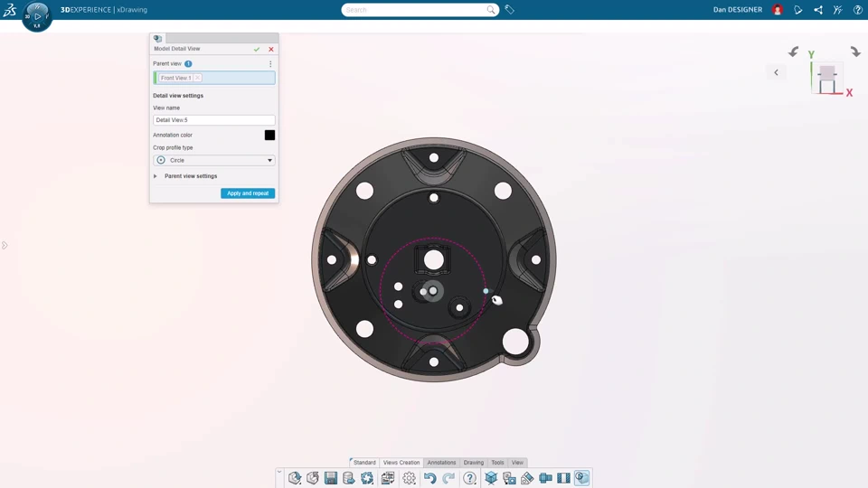868x488 pixels.
Task: Confirm Model Detail View with green check
Action: click(257, 49)
